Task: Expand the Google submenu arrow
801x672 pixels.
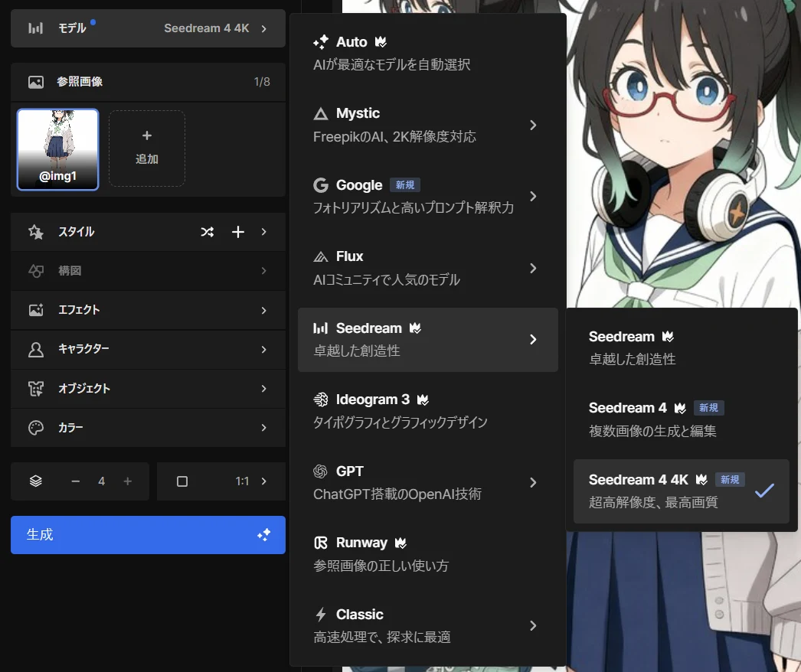Action: 533,197
